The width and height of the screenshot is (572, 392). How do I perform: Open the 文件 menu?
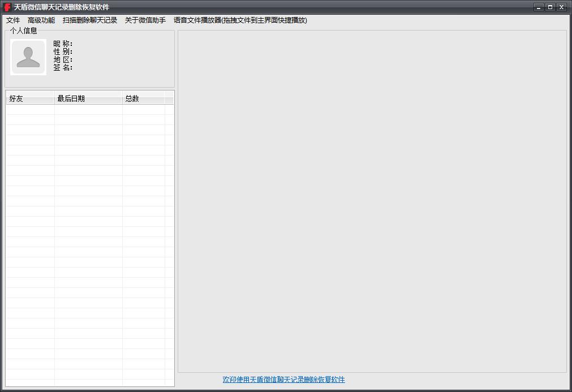tap(13, 20)
